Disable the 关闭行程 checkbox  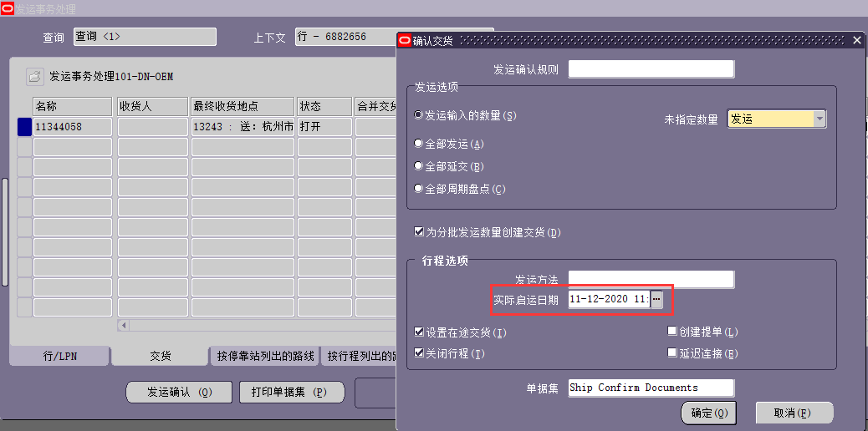coord(420,353)
